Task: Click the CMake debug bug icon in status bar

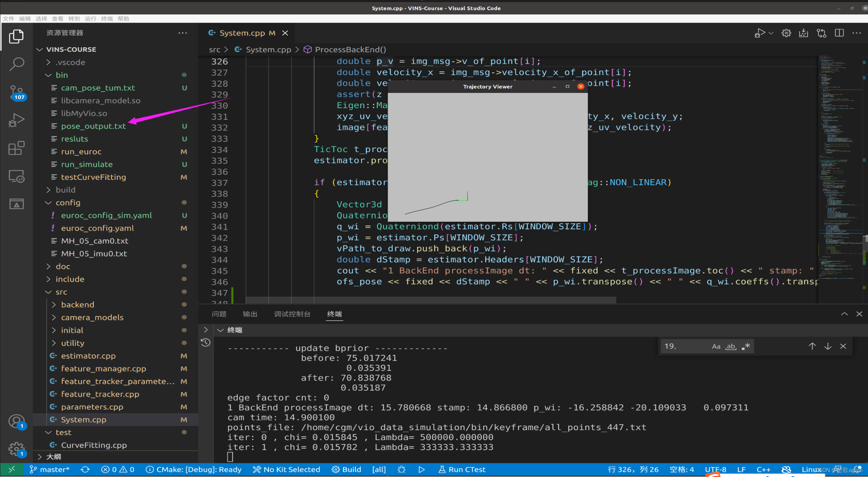Action: [x=401, y=470]
